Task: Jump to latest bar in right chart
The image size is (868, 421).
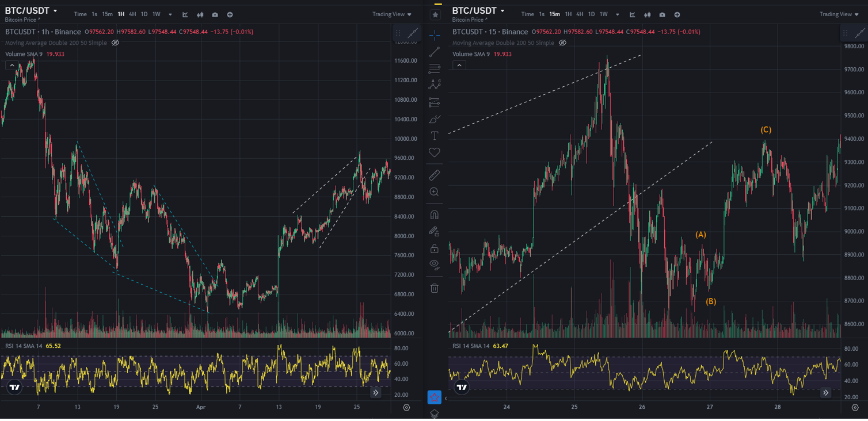Action: (825, 393)
